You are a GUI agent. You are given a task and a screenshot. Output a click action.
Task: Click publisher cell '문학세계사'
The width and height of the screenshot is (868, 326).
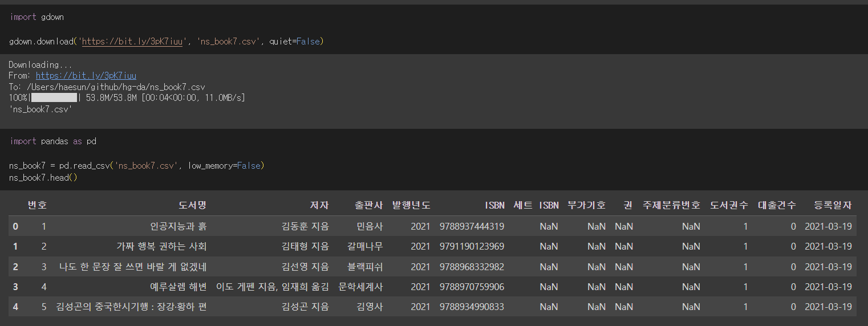tap(360, 287)
